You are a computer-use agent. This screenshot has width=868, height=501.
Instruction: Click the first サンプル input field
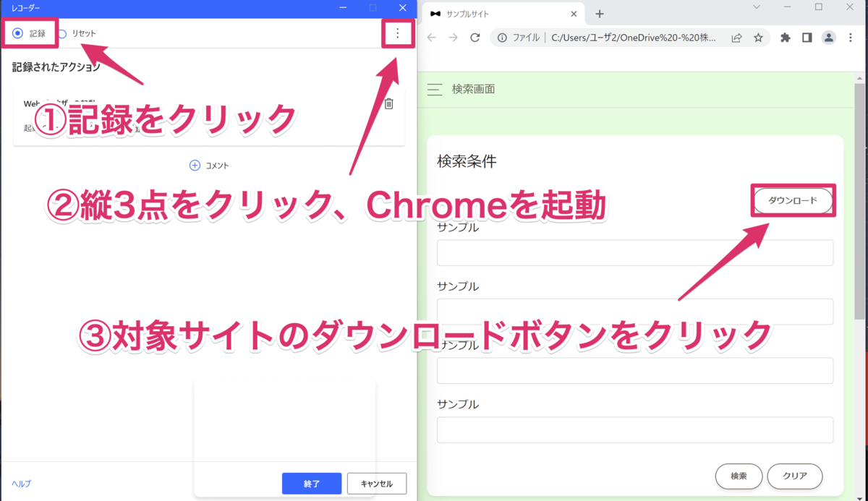point(635,252)
